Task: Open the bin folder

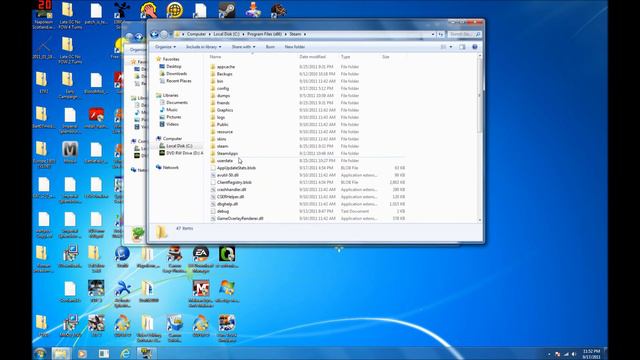Action: [x=220, y=81]
